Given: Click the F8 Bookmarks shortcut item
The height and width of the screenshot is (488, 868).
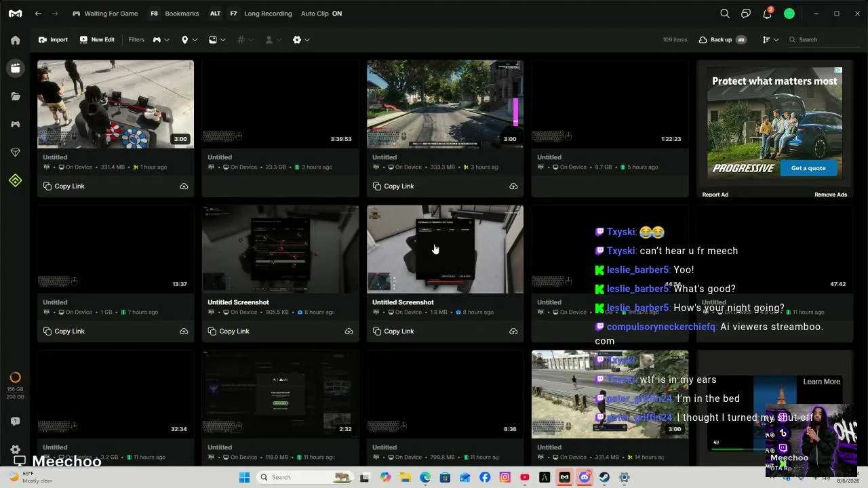Looking at the screenshot, I should coord(174,14).
